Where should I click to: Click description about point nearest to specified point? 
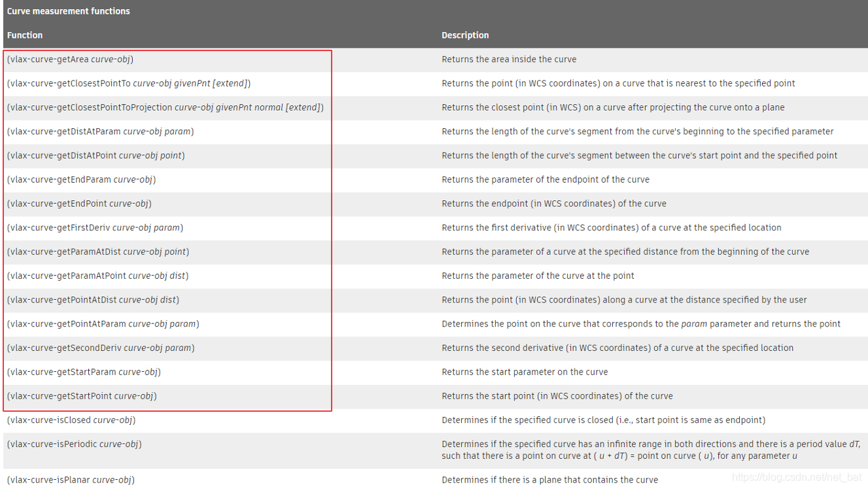pyautogui.click(x=618, y=84)
